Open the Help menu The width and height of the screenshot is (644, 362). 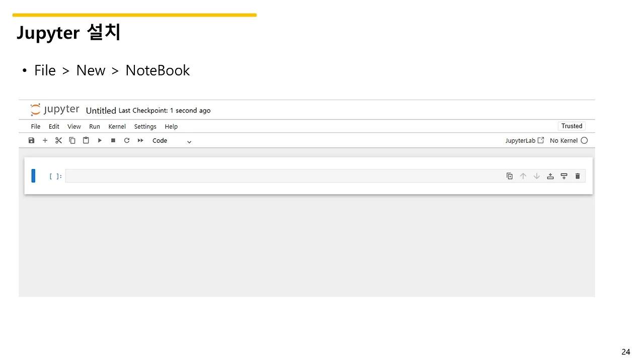[x=171, y=127]
